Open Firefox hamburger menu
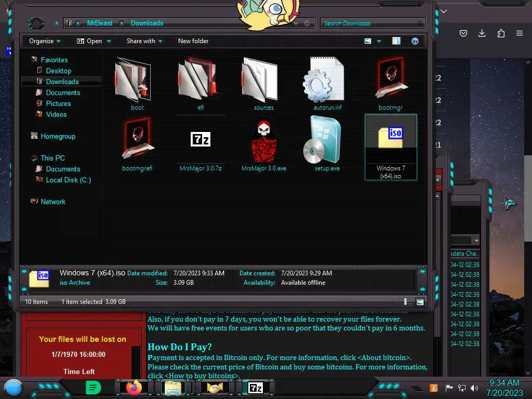Image resolution: width=532 pixels, height=399 pixels. pos(520,33)
